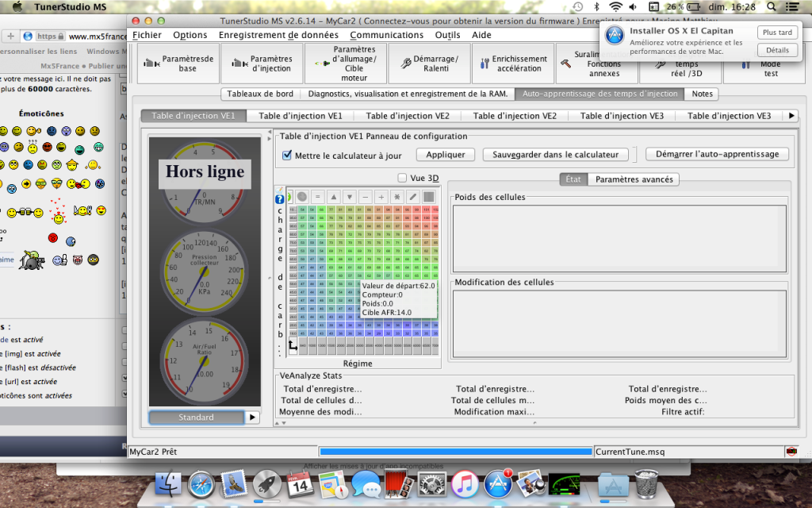812x508 pixels.
Task: Click CurrentTune.msq in the status bar
Action: pos(630,452)
